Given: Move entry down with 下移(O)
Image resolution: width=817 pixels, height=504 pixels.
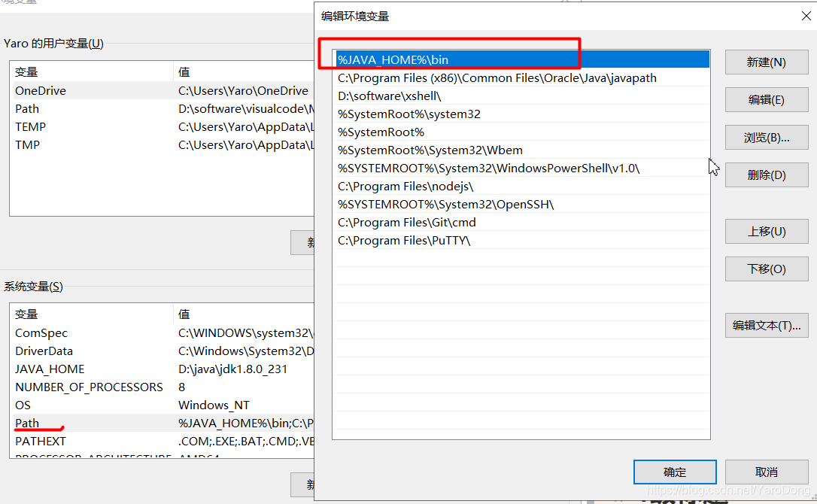Looking at the screenshot, I should 767,269.
